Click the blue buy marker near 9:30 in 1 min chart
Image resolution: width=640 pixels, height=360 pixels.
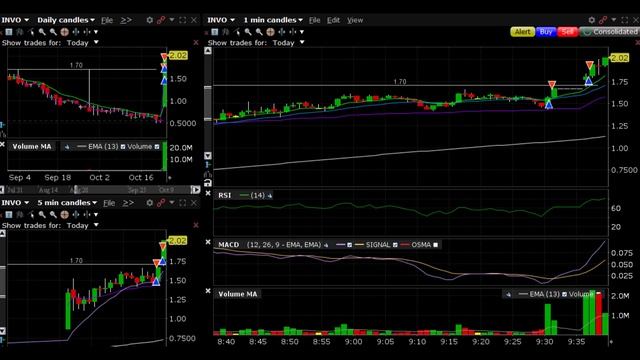point(549,105)
